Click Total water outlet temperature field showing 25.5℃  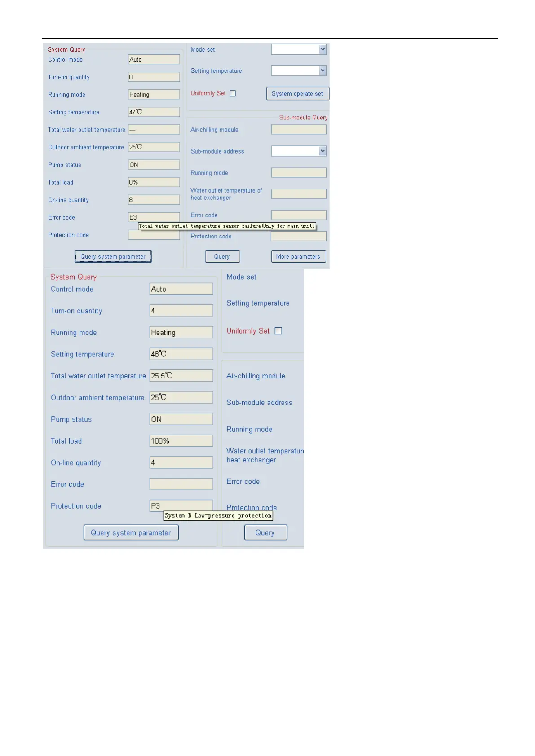tap(181, 376)
